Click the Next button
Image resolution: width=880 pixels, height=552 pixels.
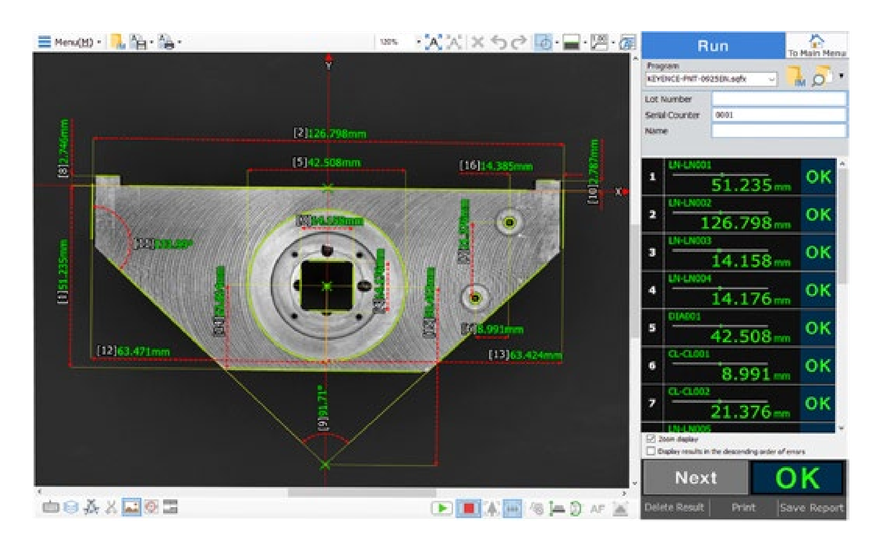(x=696, y=477)
